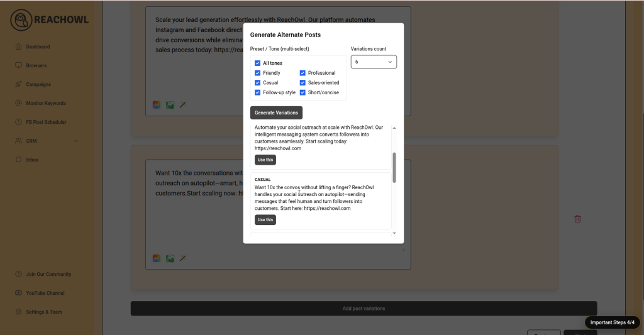This screenshot has height=335, width=644.
Task: Click Use this under the CASUAL variation
Action: [265, 220]
